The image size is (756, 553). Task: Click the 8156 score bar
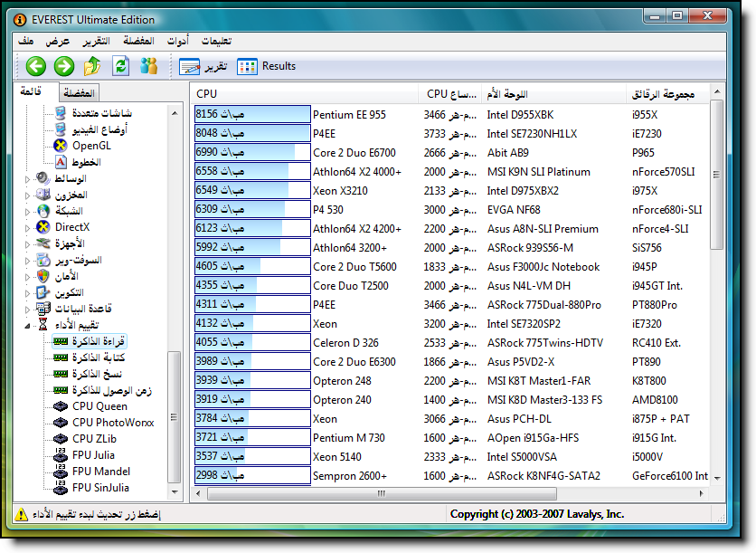(252, 114)
